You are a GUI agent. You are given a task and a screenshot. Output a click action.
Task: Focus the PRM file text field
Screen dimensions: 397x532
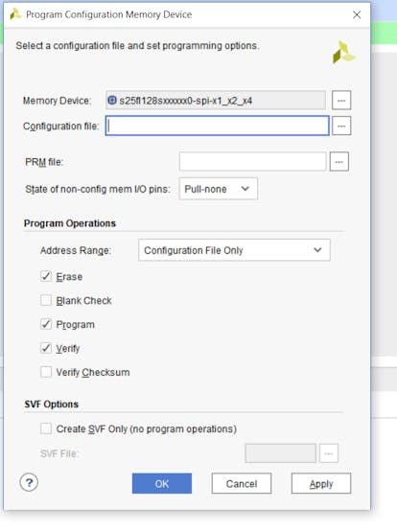(253, 162)
